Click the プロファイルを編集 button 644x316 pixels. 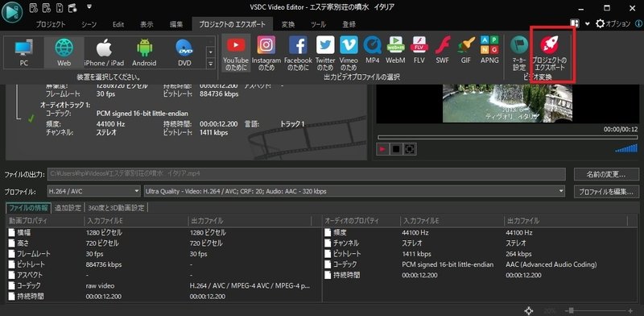tap(606, 191)
